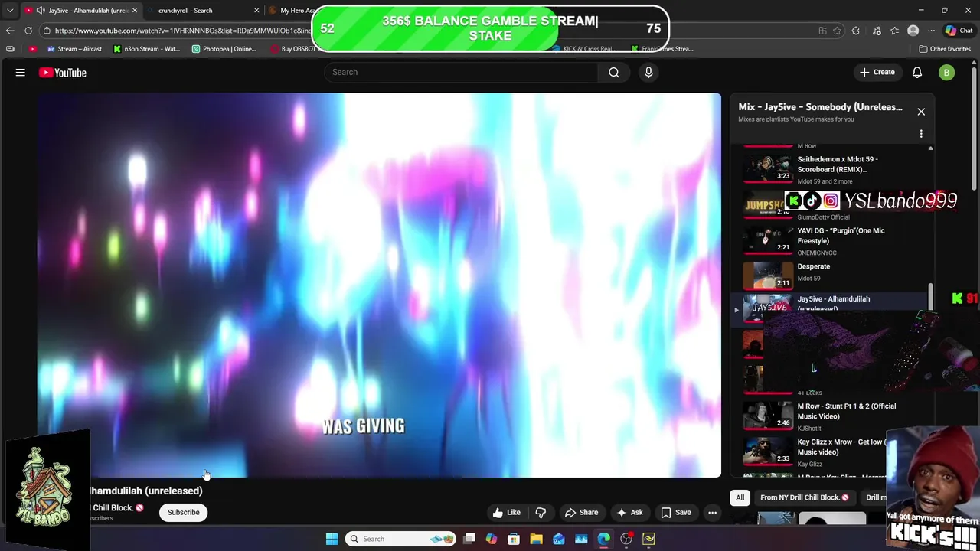Open the Other favorites folder

click(945, 49)
